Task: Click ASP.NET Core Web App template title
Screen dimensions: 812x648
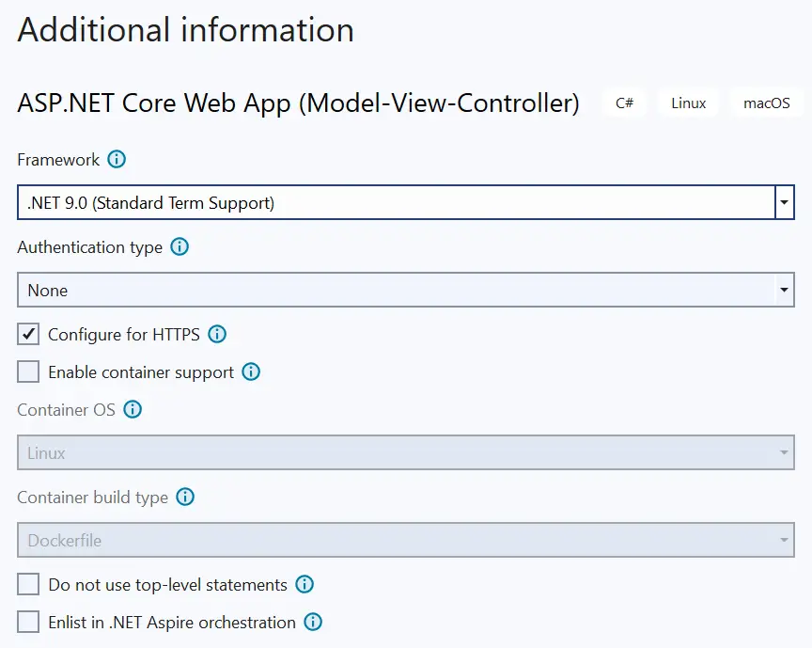Action: pos(298,103)
